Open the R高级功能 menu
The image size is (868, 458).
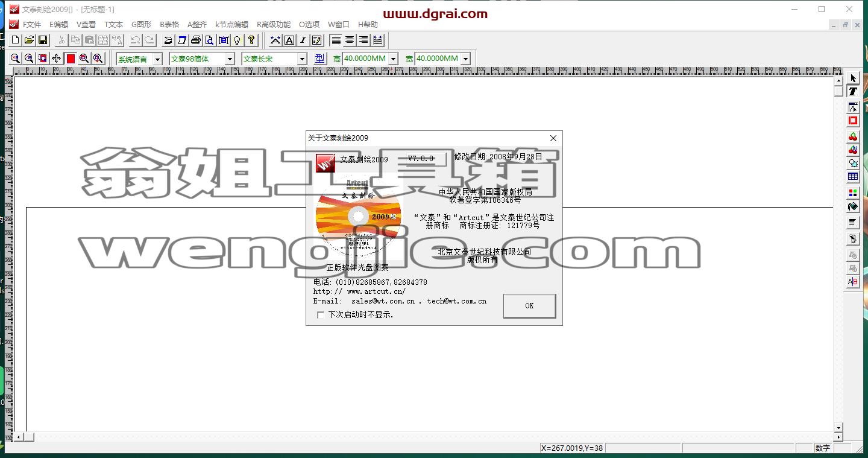[x=274, y=25]
